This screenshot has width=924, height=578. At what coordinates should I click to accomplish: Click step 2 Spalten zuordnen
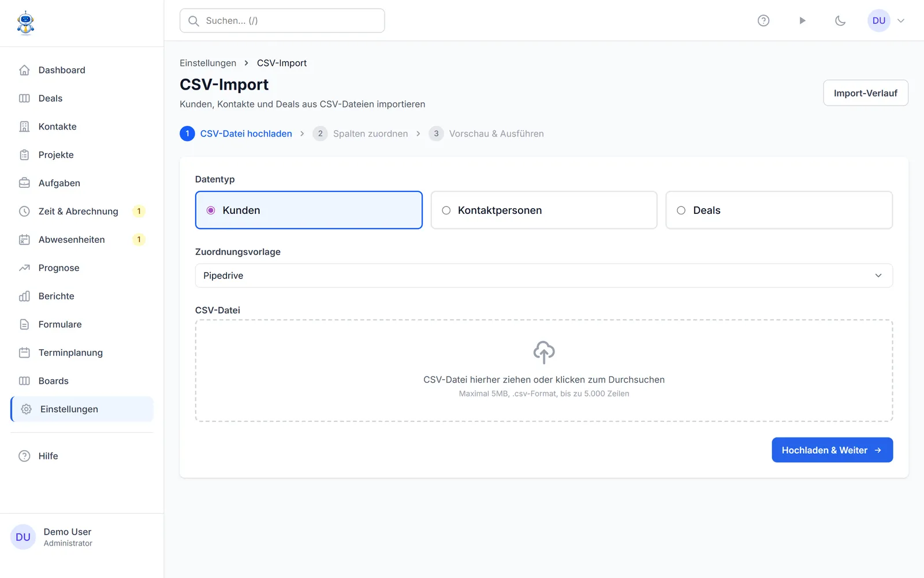click(360, 134)
